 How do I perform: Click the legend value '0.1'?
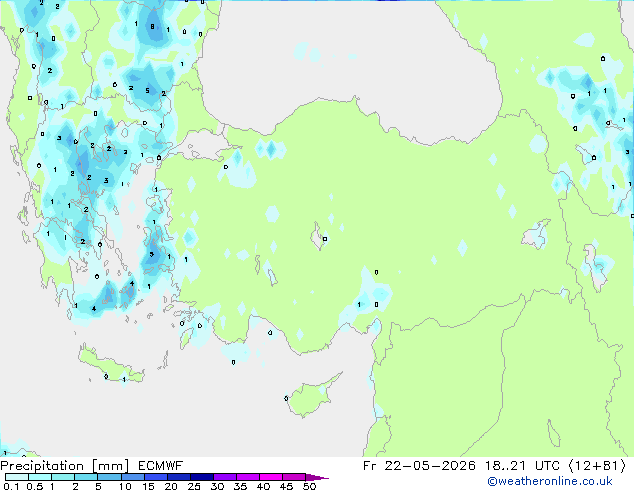[11, 486]
